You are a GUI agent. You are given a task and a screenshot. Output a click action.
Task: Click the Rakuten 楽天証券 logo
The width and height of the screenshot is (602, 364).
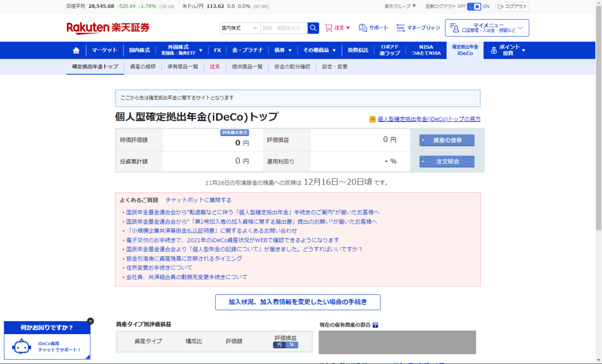tap(108, 28)
